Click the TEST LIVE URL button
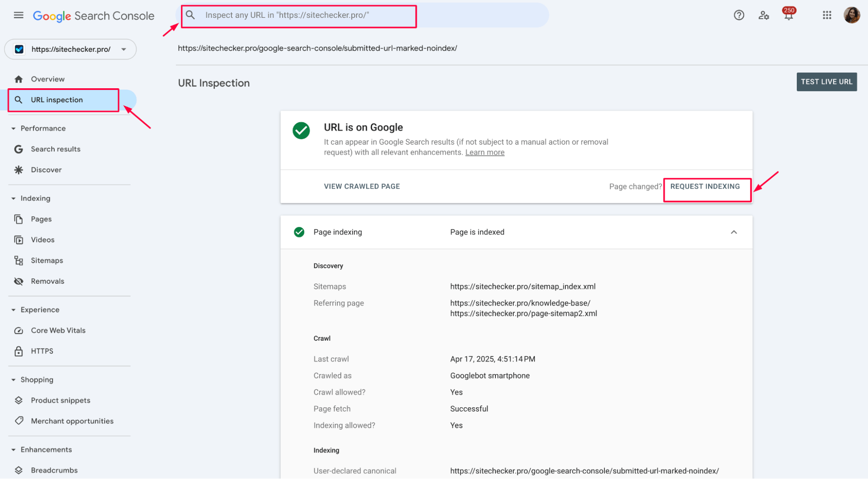Image resolution: width=868 pixels, height=479 pixels. point(826,82)
